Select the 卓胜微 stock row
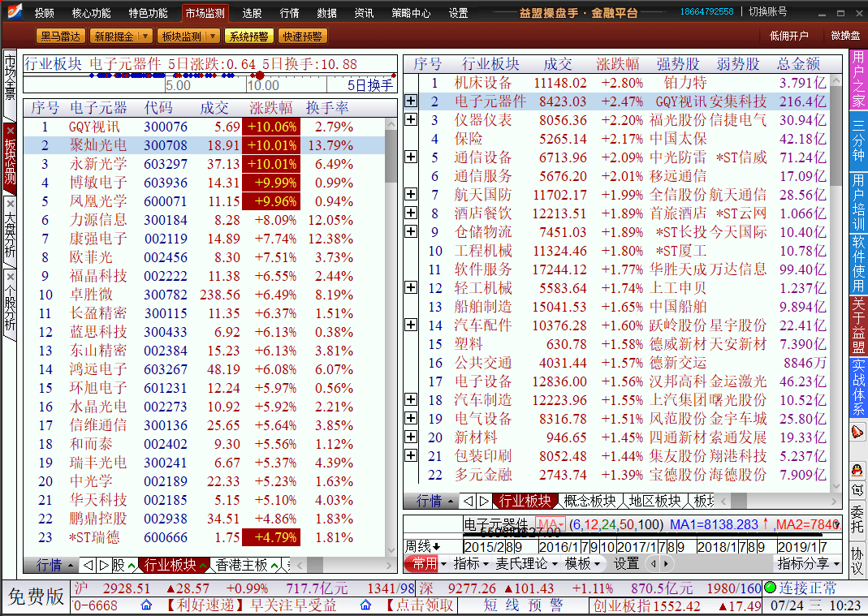This screenshot has height=616, width=868. (205, 295)
